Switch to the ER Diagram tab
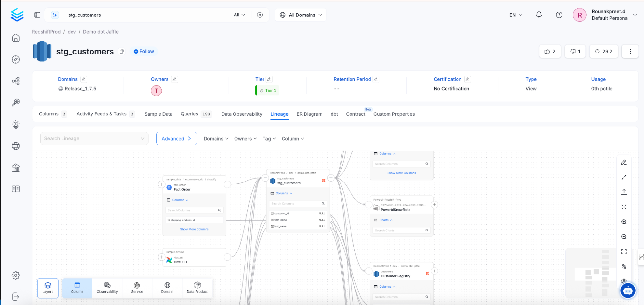 [x=309, y=114]
